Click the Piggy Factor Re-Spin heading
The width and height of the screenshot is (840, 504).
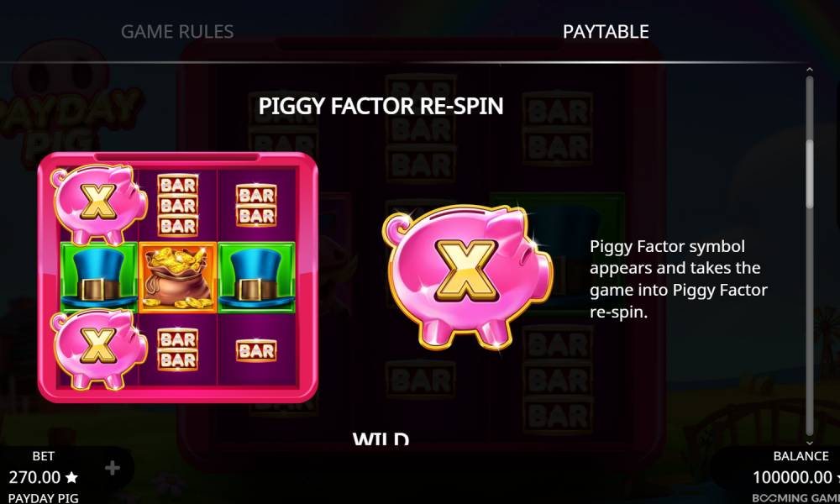(x=381, y=106)
